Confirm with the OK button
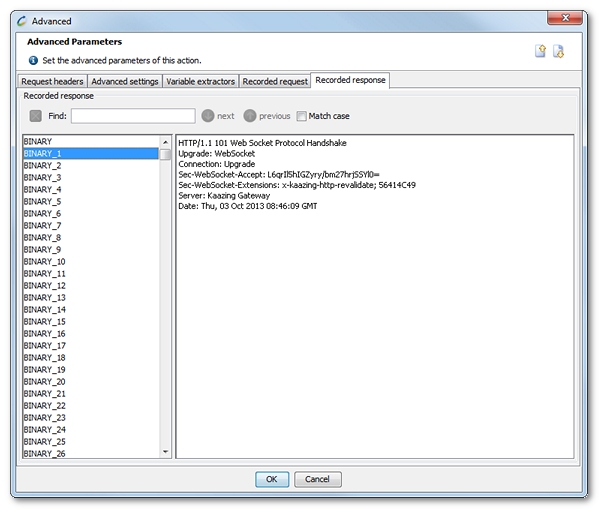 (x=272, y=479)
